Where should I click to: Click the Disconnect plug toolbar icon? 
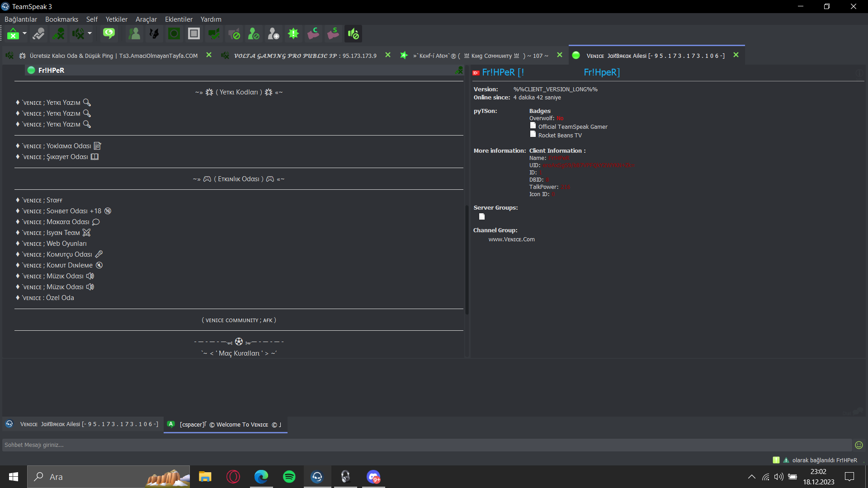(x=39, y=34)
